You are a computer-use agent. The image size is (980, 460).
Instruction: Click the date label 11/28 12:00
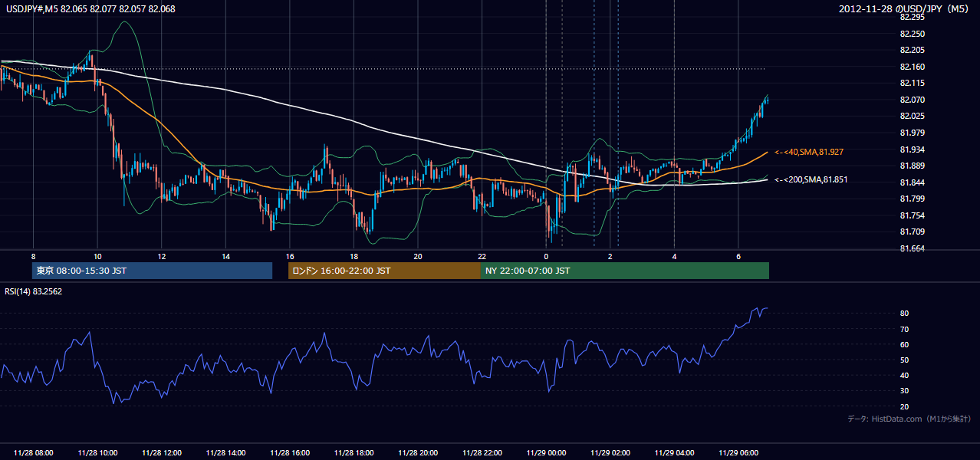tap(161, 453)
